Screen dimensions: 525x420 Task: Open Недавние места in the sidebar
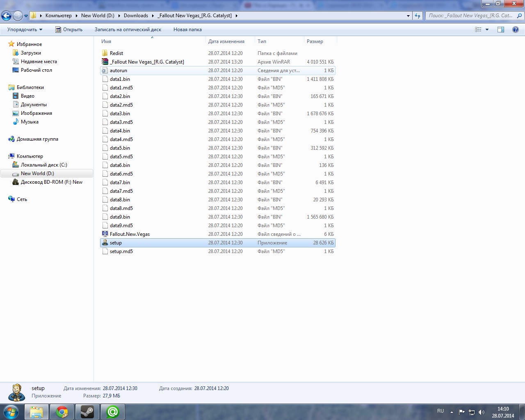tap(39, 62)
